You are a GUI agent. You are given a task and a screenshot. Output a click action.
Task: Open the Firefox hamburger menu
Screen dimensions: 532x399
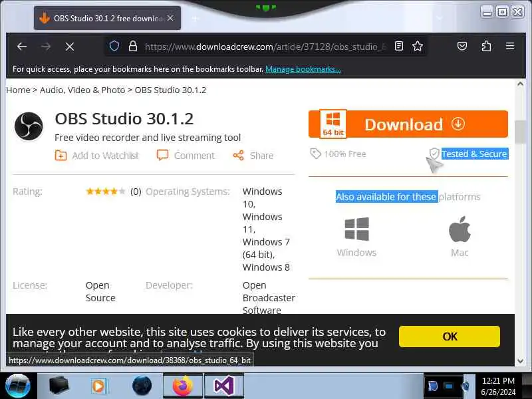coord(510,46)
